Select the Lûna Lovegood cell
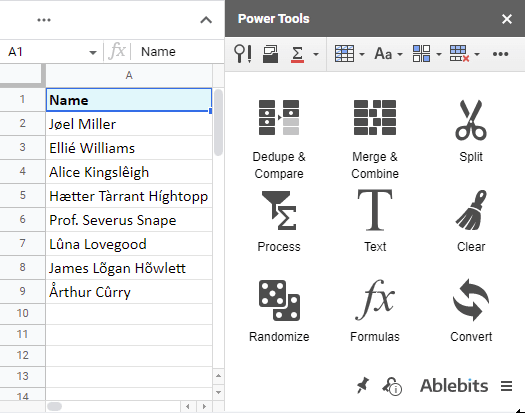 (x=129, y=244)
